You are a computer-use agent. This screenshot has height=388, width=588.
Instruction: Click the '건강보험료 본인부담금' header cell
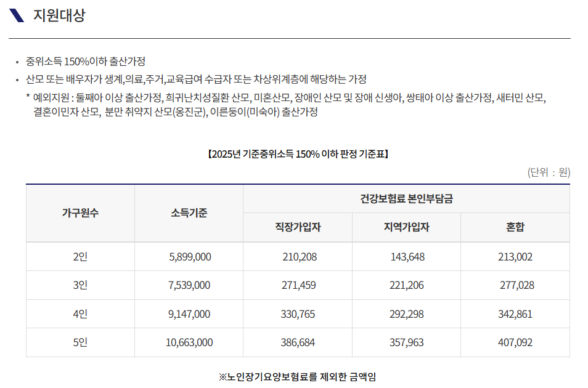click(407, 199)
